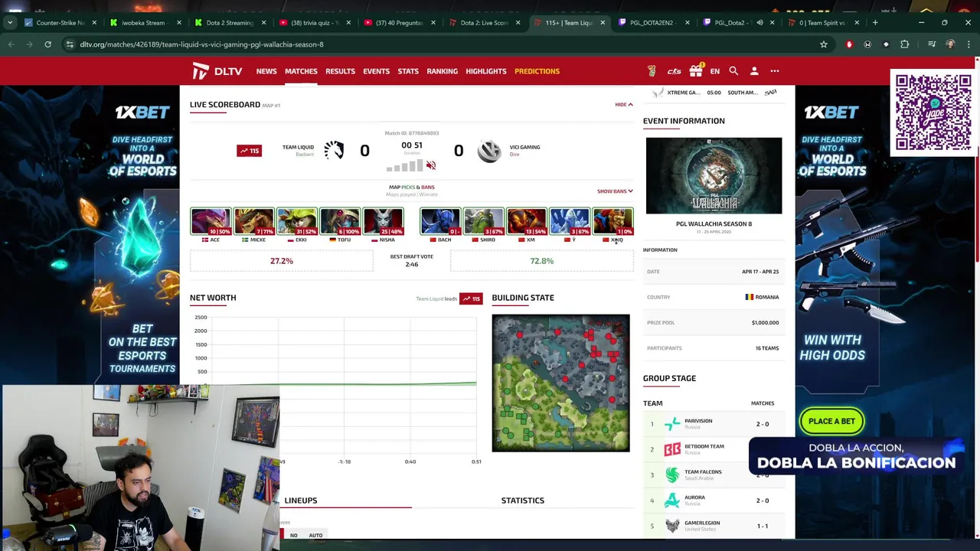980x551 pixels.
Task: Select Shiro's hero portrait
Action: 483,222
